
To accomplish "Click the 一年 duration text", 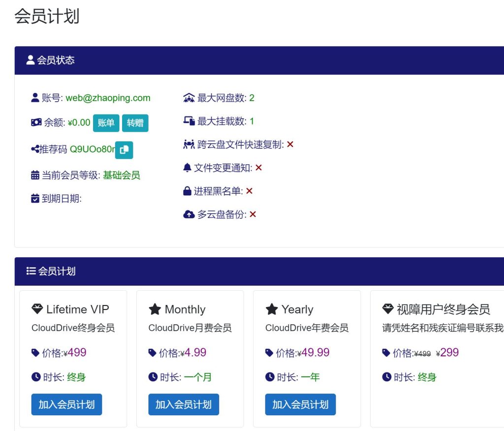I will [x=311, y=377].
